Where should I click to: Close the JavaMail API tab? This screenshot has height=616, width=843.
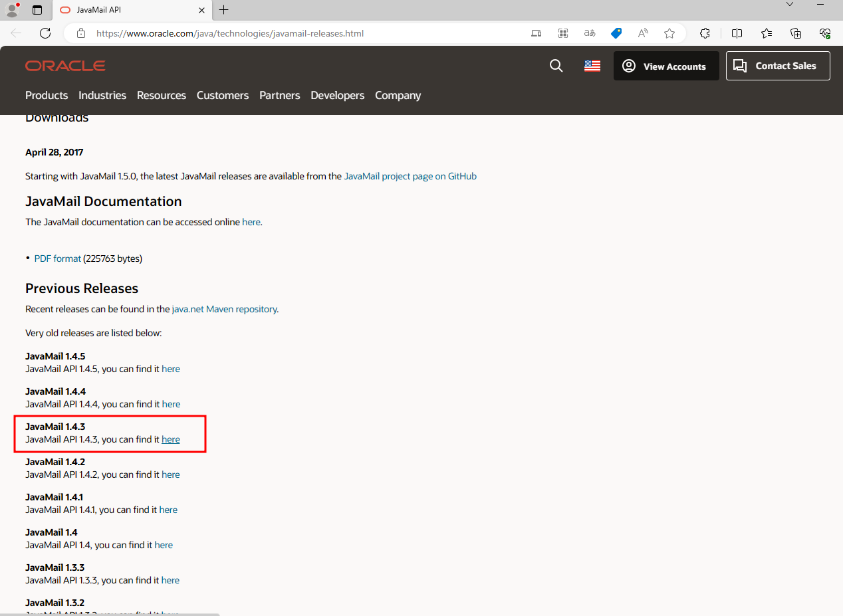[x=202, y=10]
